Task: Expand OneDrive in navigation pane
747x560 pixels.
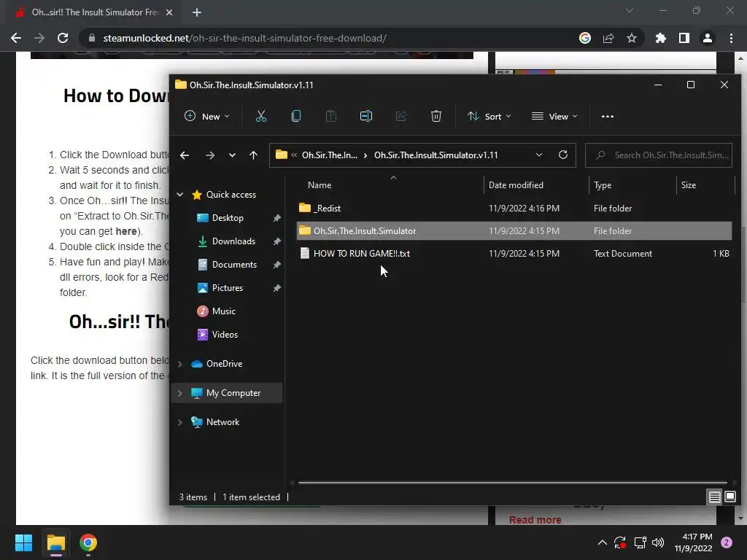Action: (x=180, y=364)
